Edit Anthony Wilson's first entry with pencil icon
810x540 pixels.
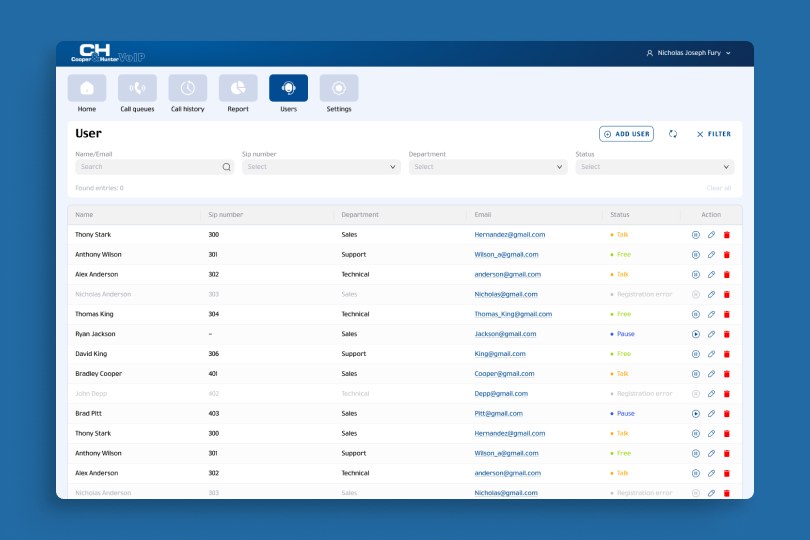tap(711, 255)
